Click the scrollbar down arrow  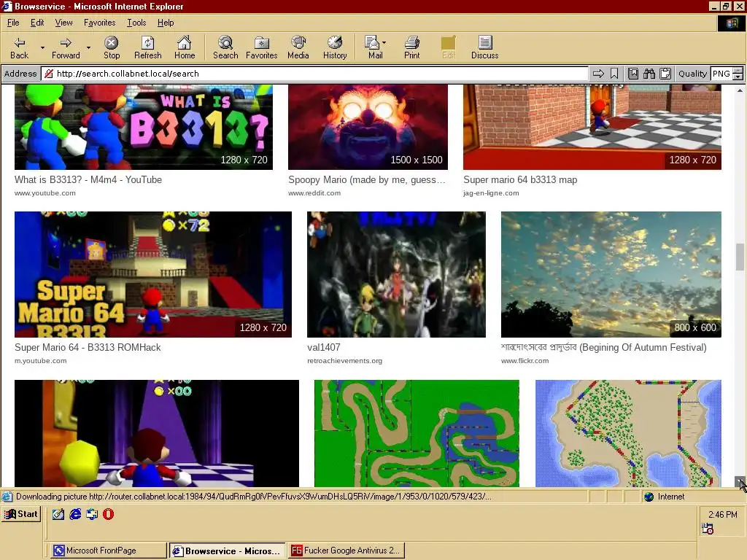click(740, 482)
